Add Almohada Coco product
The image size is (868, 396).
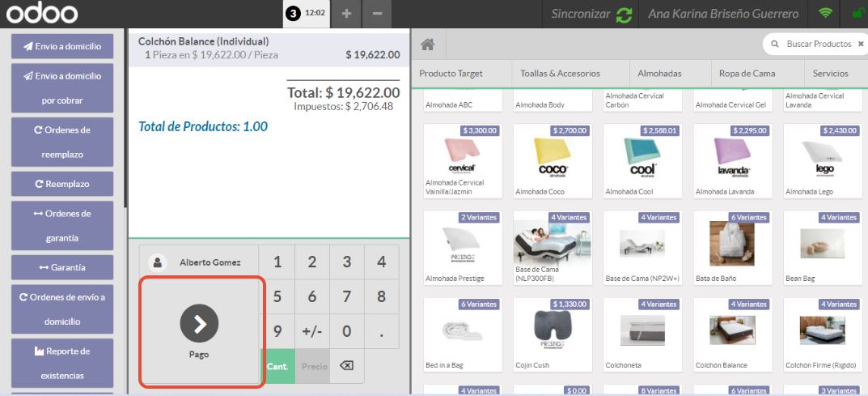point(553,161)
